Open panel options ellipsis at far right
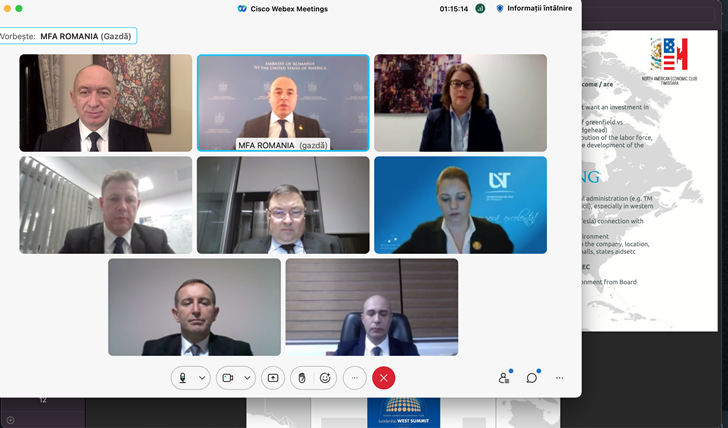 (559, 378)
